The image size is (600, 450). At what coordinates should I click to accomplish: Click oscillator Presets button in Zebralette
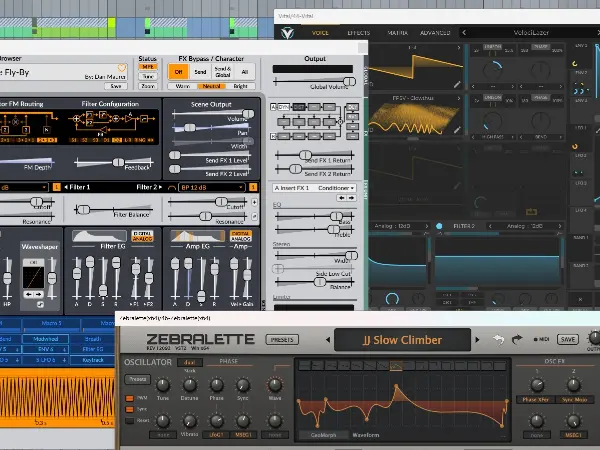(138, 379)
